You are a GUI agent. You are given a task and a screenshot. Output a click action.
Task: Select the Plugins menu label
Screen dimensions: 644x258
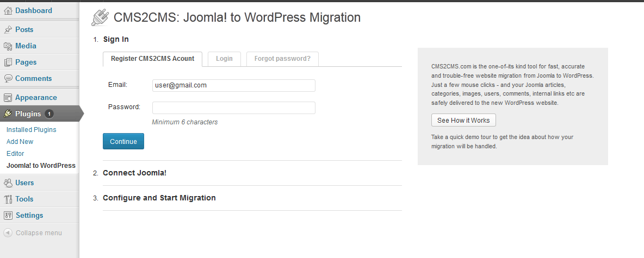point(28,114)
